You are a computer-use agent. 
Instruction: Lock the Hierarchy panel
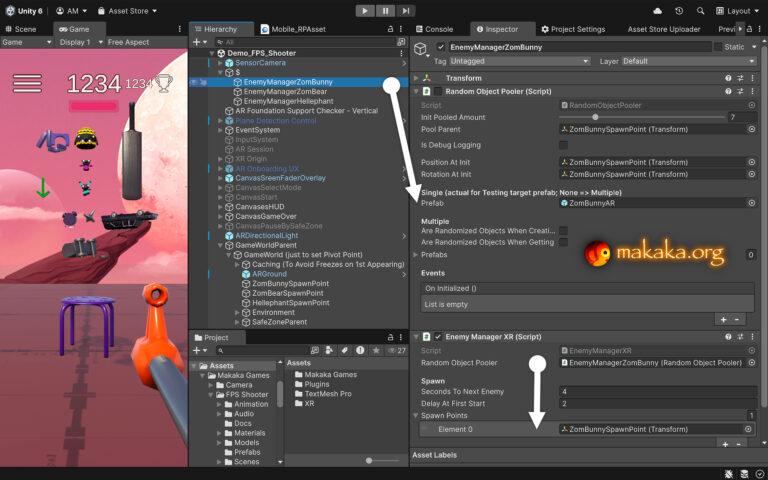coord(390,29)
